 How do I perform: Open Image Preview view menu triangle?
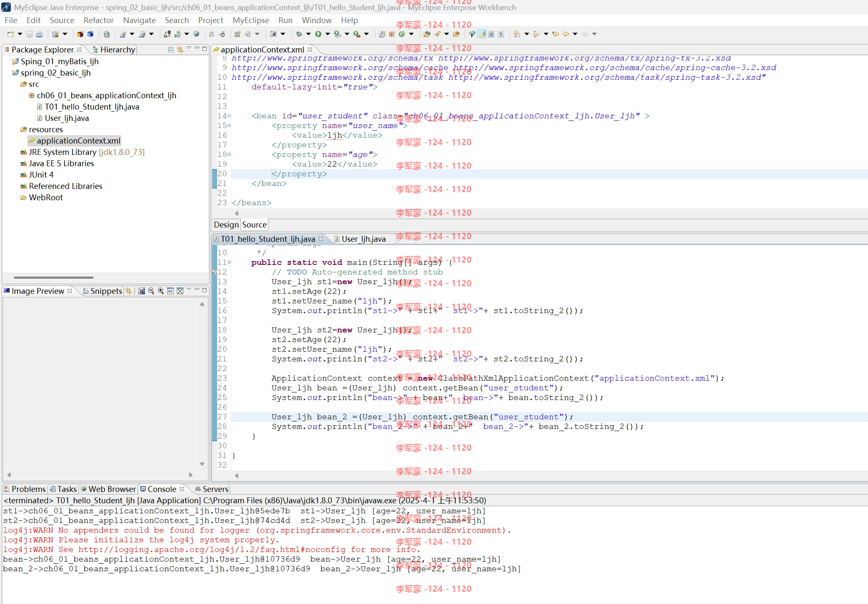pos(189,290)
